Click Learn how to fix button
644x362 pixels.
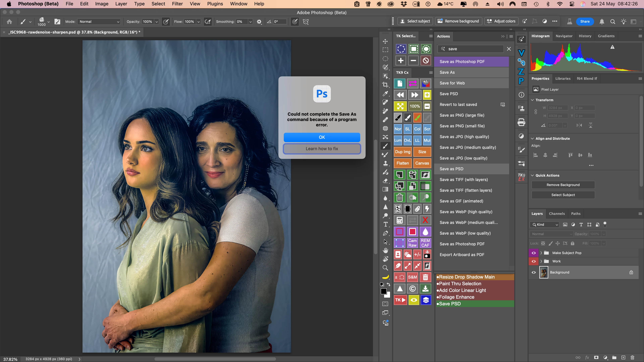[x=322, y=149]
